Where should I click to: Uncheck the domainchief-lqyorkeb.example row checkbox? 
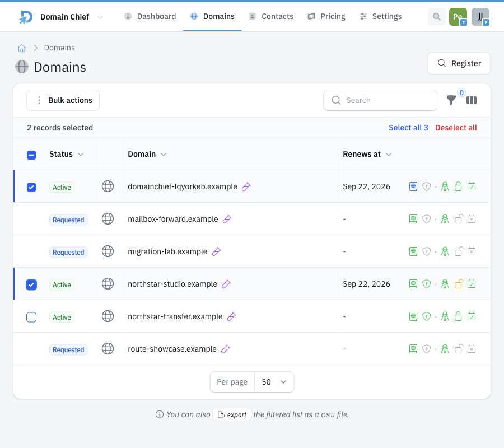click(x=31, y=187)
